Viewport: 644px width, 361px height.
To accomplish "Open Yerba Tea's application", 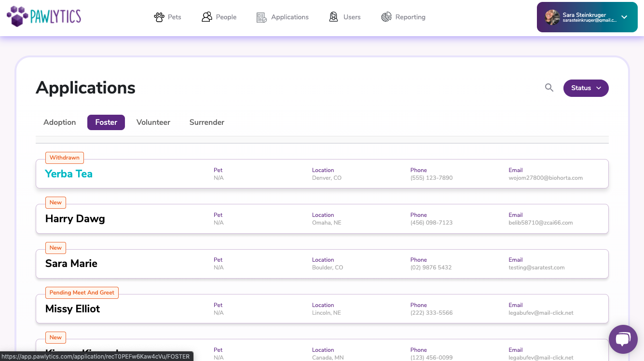I will pyautogui.click(x=322, y=174).
